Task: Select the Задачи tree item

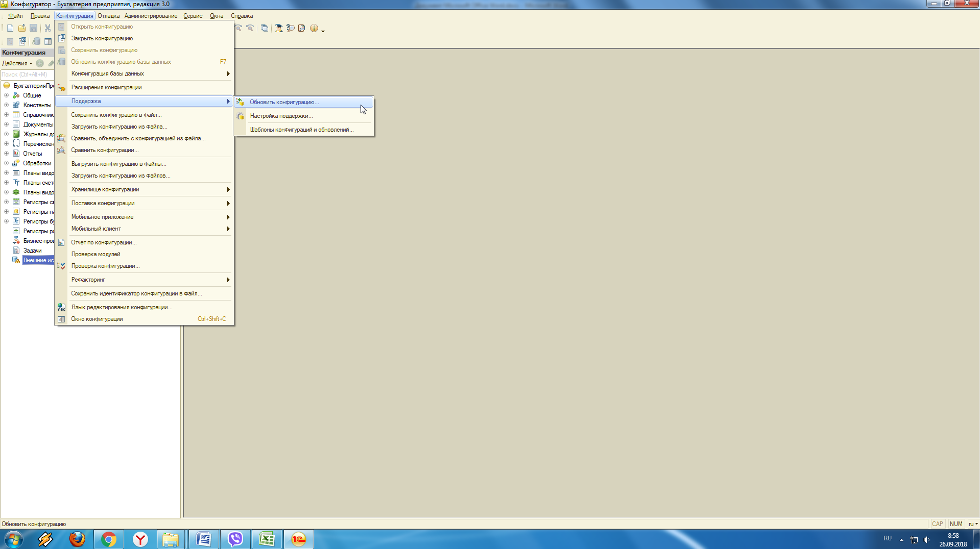Action: point(32,251)
